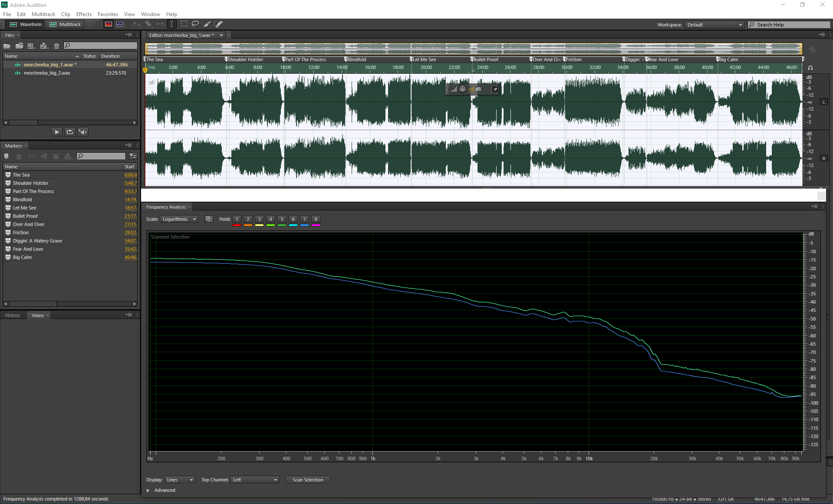Select the Blindfold marker row

click(70, 200)
